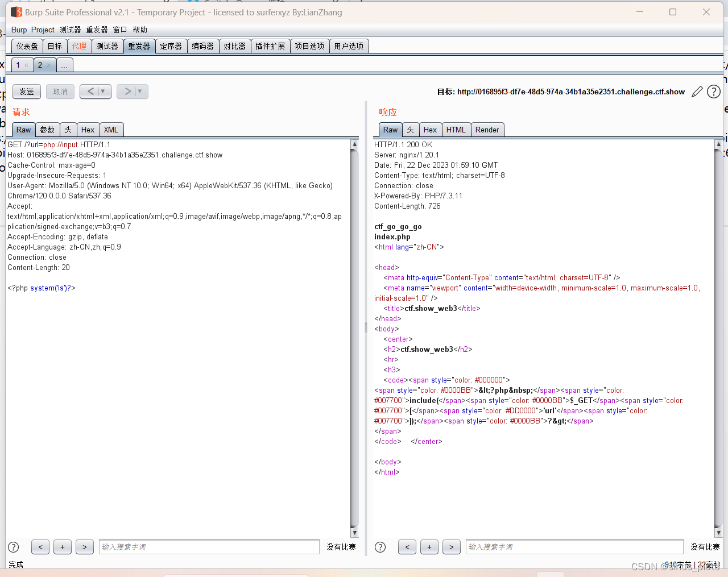728x577 pixels.
Task: Switch to the 仪表盘 tab
Action: pyautogui.click(x=27, y=46)
